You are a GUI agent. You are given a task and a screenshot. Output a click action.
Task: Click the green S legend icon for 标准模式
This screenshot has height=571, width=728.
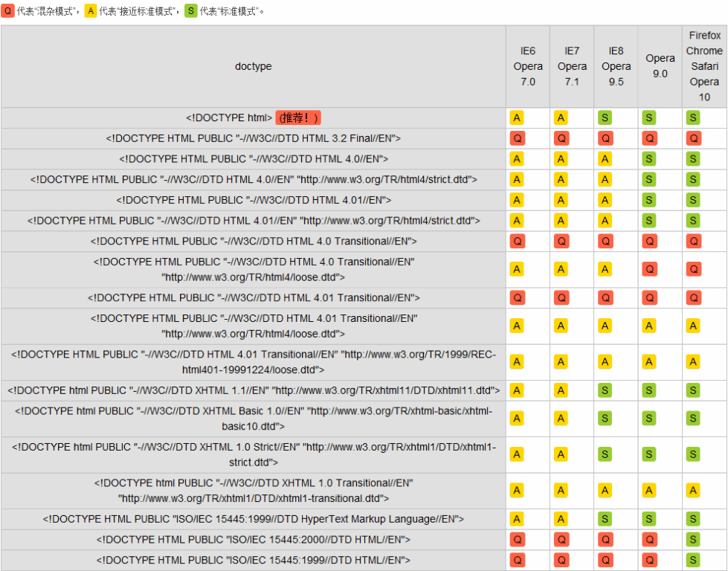pyautogui.click(x=191, y=10)
